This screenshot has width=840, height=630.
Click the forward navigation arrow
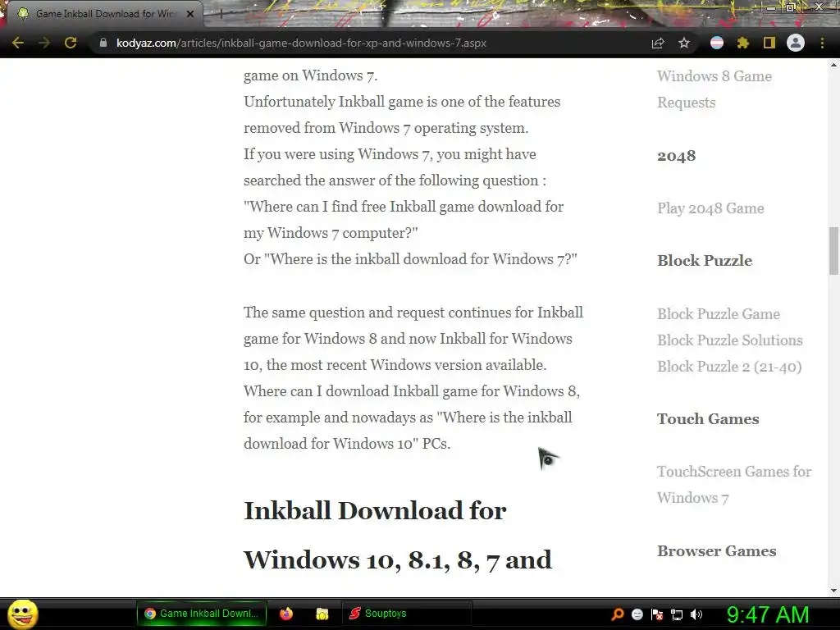coord(44,43)
